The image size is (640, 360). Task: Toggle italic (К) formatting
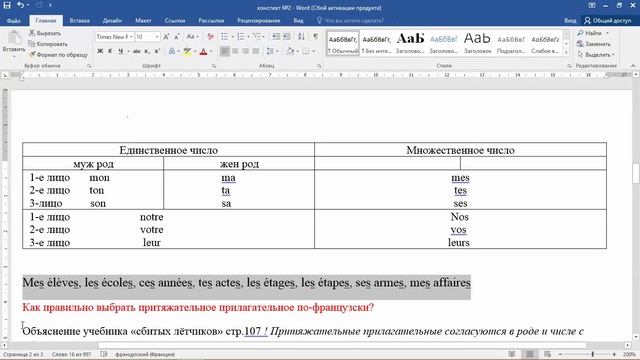(110, 51)
